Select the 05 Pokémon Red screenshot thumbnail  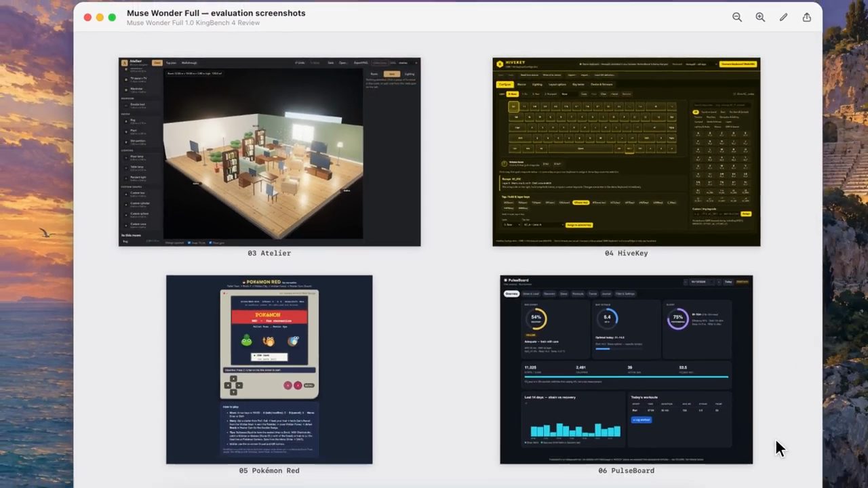(x=269, y=369)
